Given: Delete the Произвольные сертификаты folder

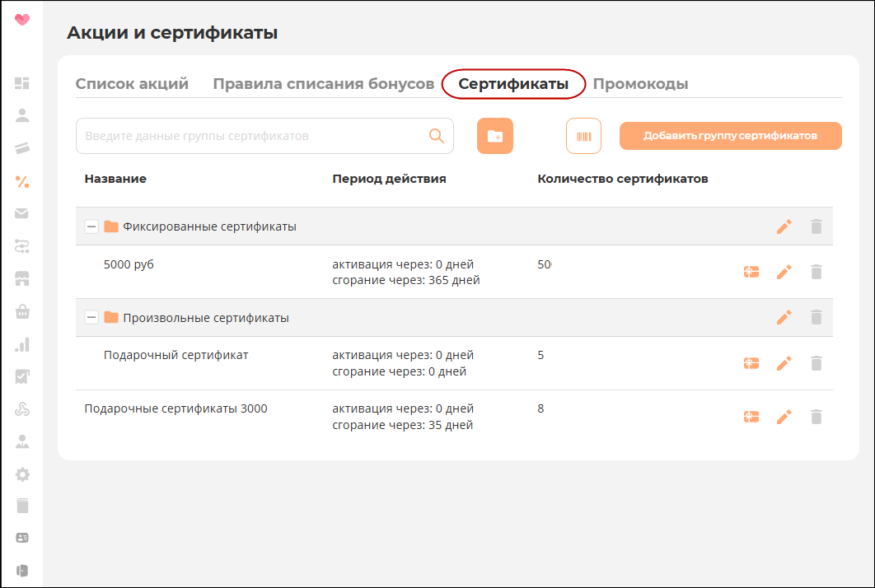Looking at the screenshot, I should [x=816, y=317].
